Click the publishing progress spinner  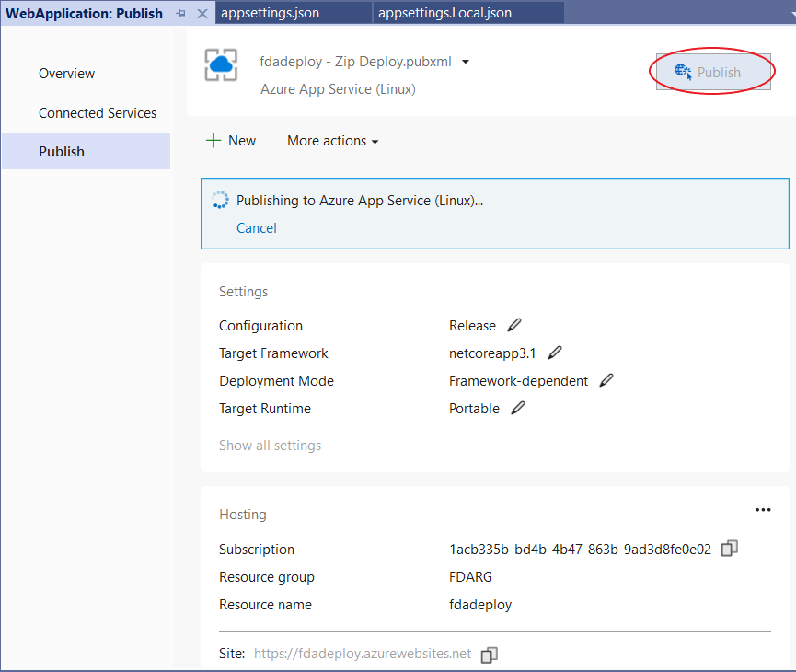(x=220, y=200)
